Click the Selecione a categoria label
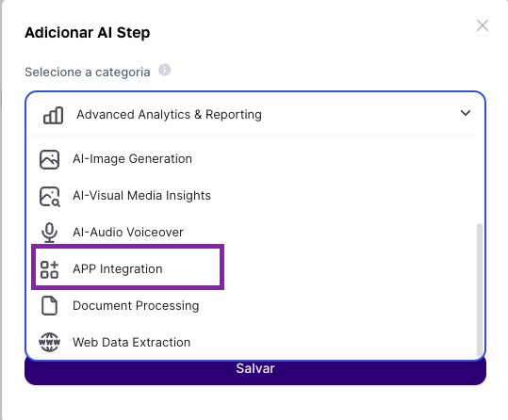This screenshot has width=508, height=420. pos(88,72)
